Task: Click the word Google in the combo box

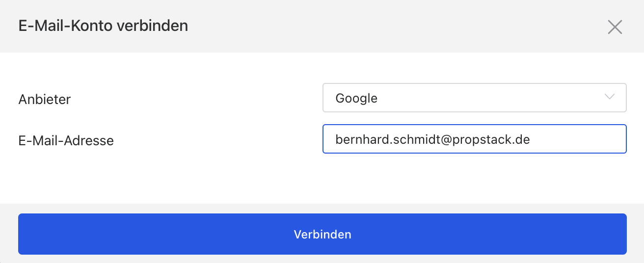Action: pyautogui.click(x=356, y=98)
